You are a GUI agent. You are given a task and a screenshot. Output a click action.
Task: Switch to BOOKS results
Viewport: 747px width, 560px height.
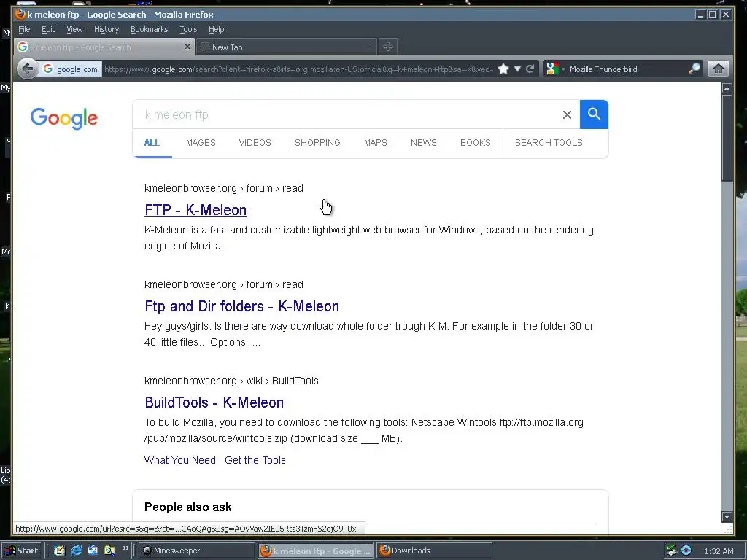coord(475,142)
